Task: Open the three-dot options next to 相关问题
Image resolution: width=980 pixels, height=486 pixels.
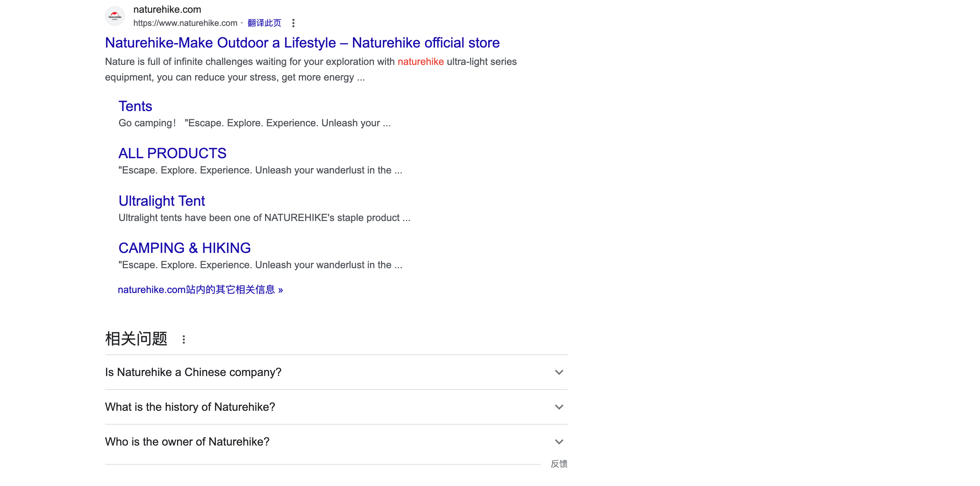Action: point(184,339)
